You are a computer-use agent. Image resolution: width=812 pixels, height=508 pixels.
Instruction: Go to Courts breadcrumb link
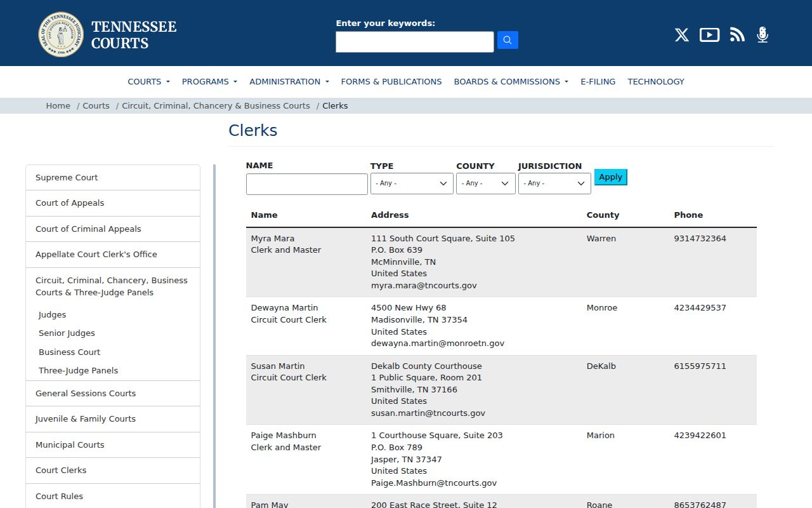click(x=96, y=106)
